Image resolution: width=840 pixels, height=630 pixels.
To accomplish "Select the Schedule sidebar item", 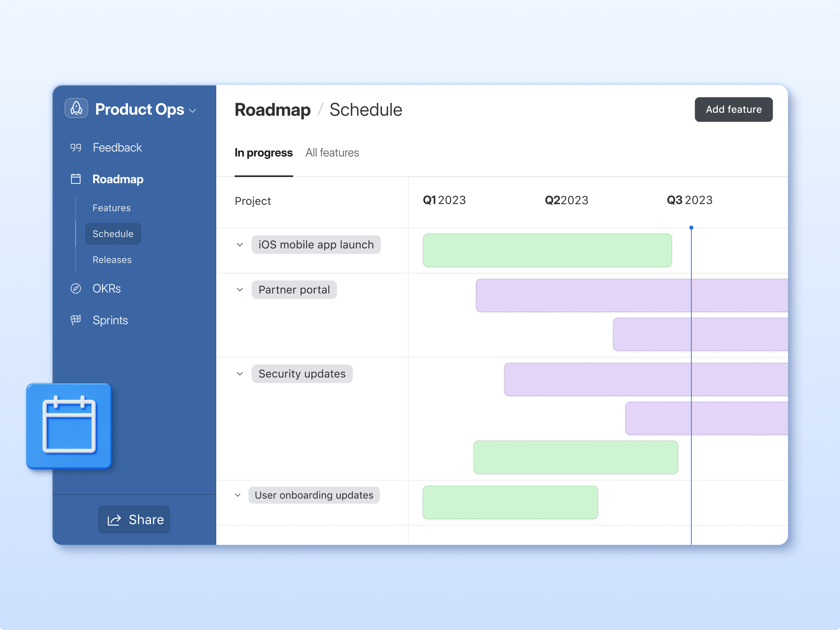I will [113, 234].
